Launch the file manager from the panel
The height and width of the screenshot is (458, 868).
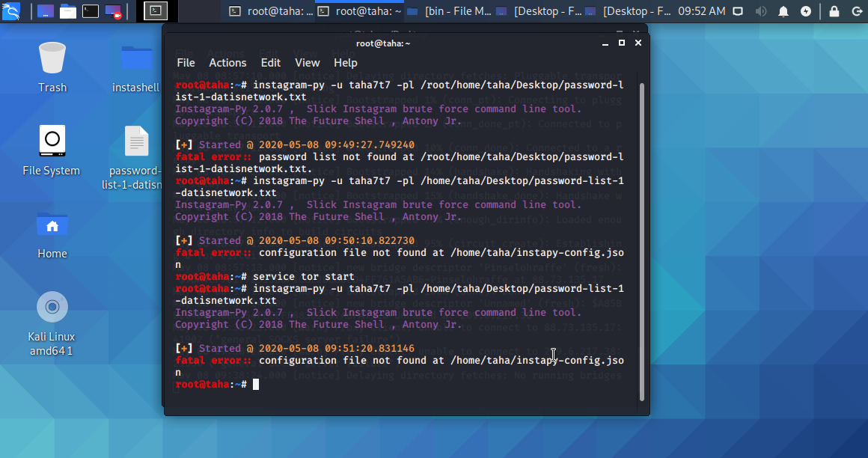click(68, 11)
